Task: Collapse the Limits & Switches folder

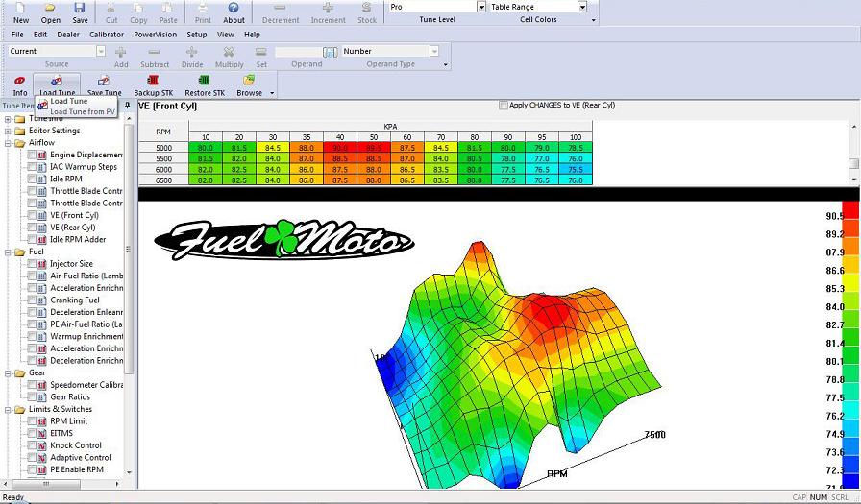Action: coord(8,410)
